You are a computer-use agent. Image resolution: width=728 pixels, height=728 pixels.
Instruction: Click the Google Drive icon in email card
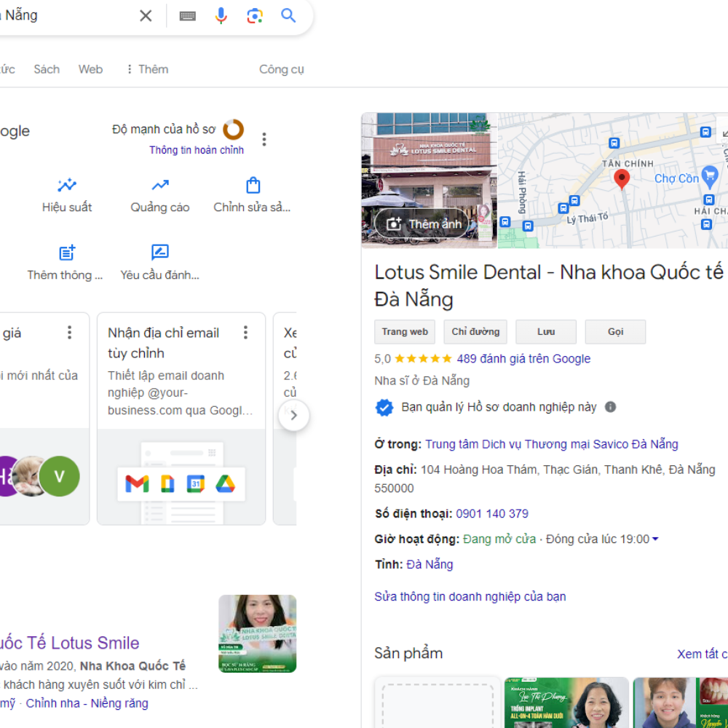(x=225, y=484)
